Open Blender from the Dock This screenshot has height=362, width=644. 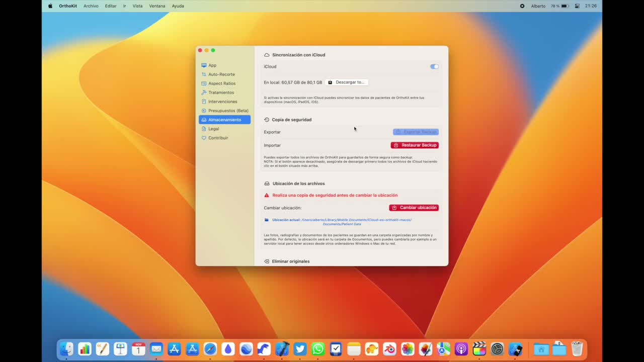(389, 348)
